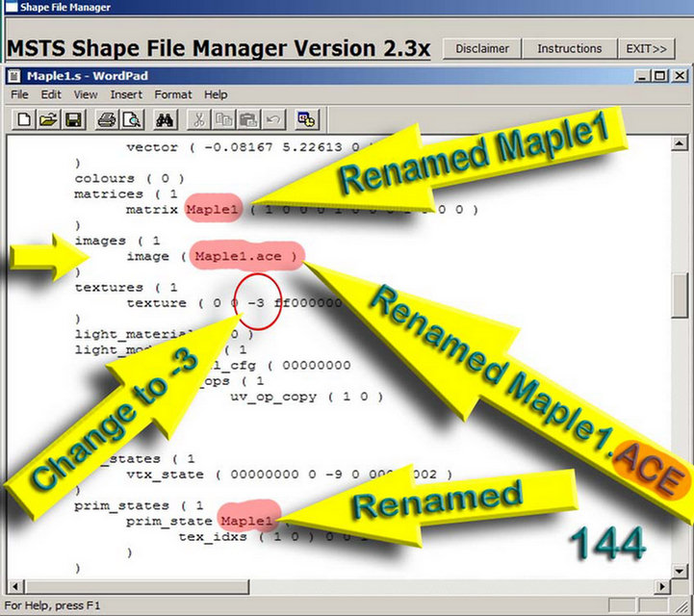
Task: Click the horizontal scrollbar thumb
Action: (x=137, y=587)
